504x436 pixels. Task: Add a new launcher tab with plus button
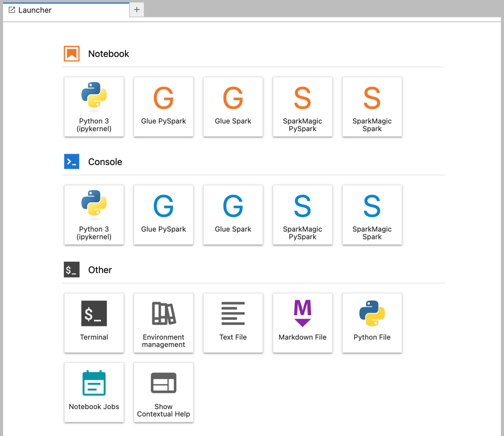(x=136, y=10)
